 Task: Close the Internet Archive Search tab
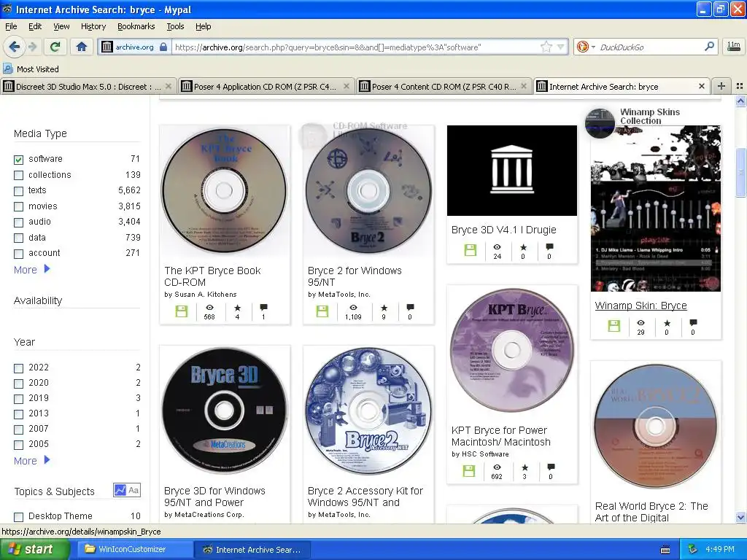click(701, 86)
